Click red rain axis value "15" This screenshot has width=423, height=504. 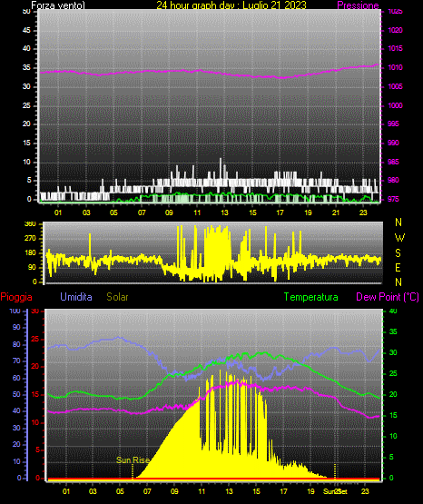[x=35, y=394]
